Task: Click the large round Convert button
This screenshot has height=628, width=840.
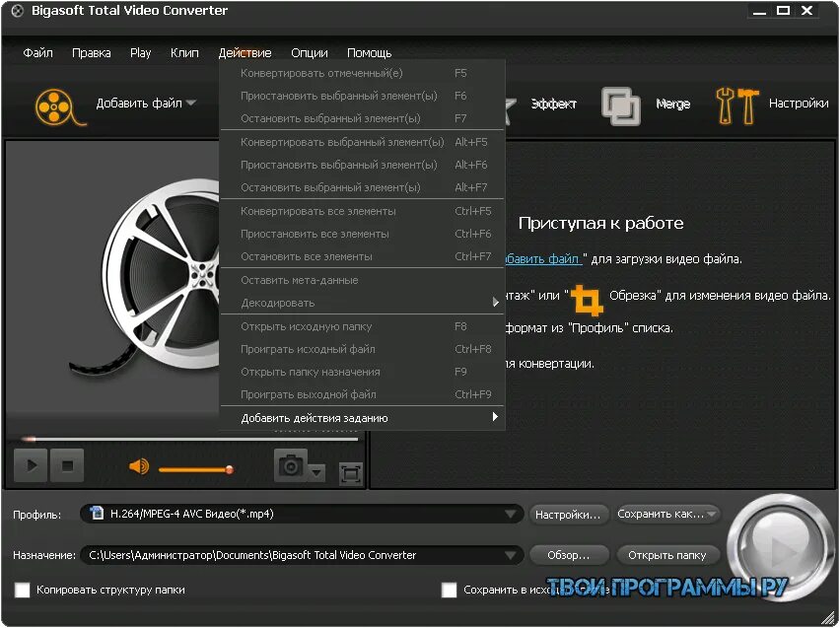Action: pyautogui.click(x=778, y=547)
